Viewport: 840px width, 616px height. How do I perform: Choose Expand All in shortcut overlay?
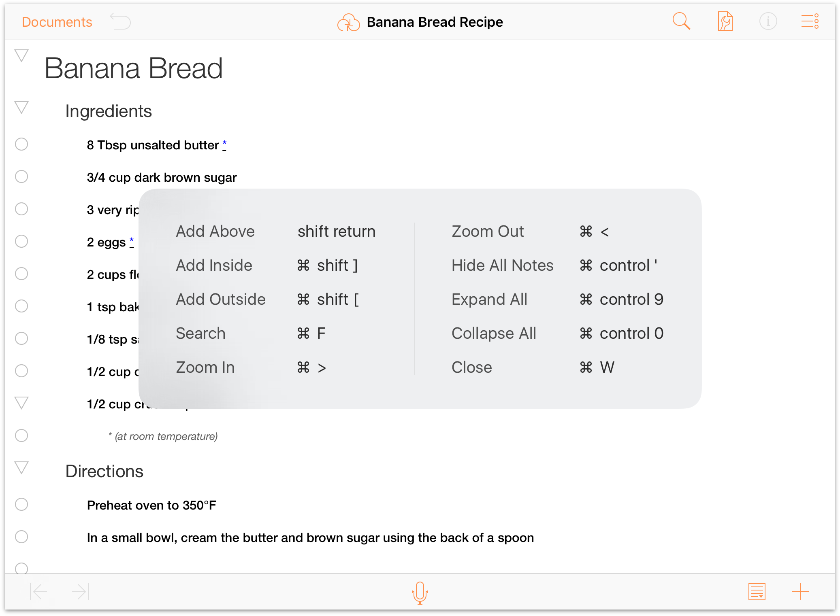point(489,300)
